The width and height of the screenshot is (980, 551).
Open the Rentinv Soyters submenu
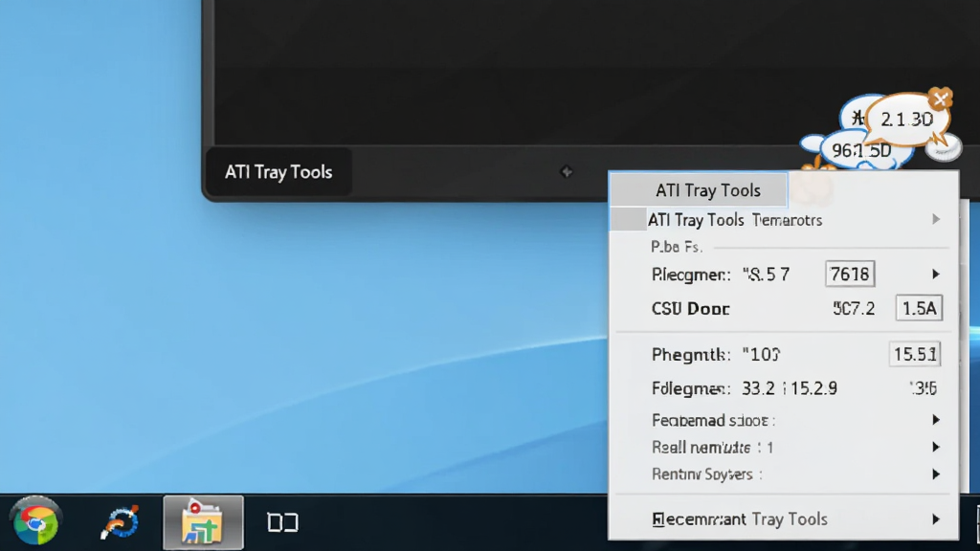784,474
